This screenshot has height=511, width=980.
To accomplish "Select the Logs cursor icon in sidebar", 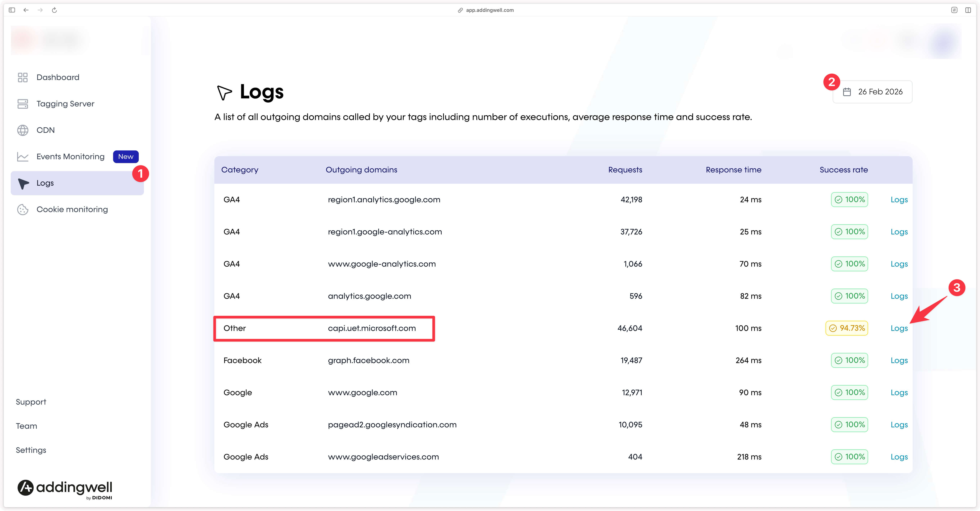I will (23, 183).
